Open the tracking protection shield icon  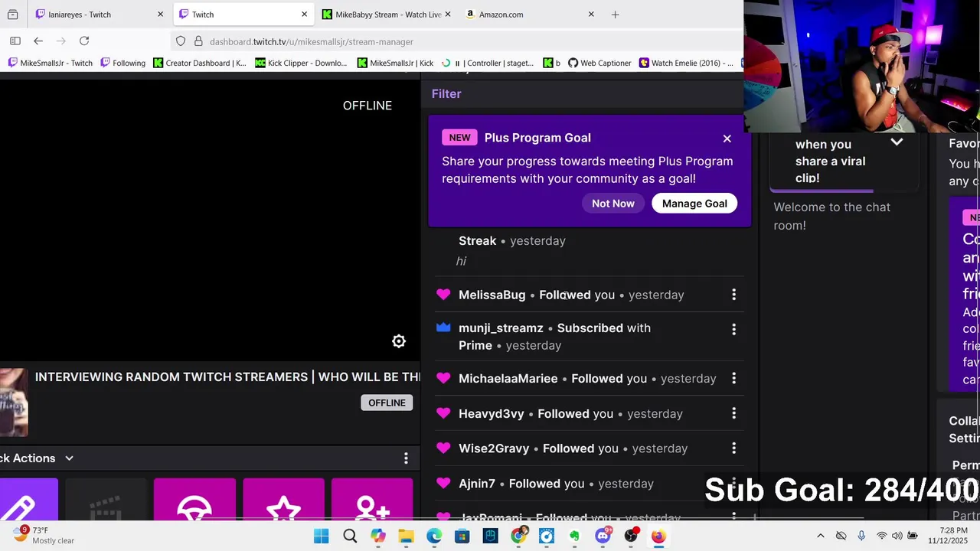(x=181, y=41)
